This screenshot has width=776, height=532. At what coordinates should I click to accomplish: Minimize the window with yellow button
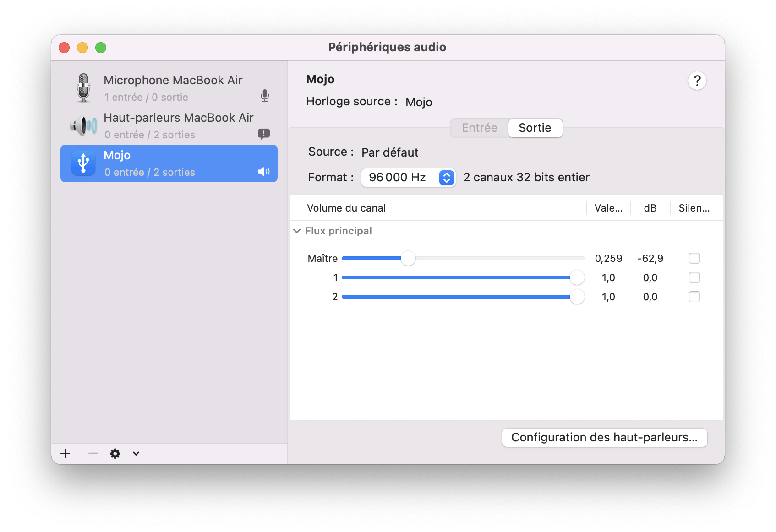pyautogui.click(x=82, y=48)
